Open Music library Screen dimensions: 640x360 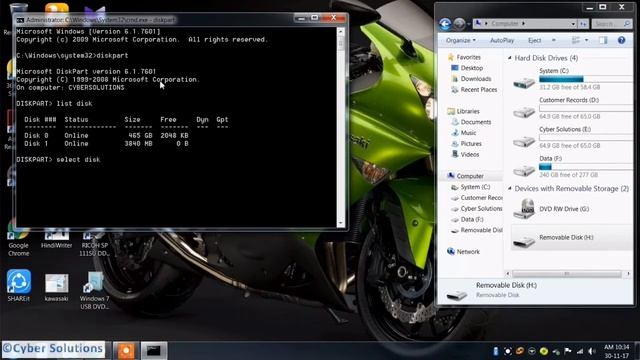pyautogui.click(x=464, y=133)
